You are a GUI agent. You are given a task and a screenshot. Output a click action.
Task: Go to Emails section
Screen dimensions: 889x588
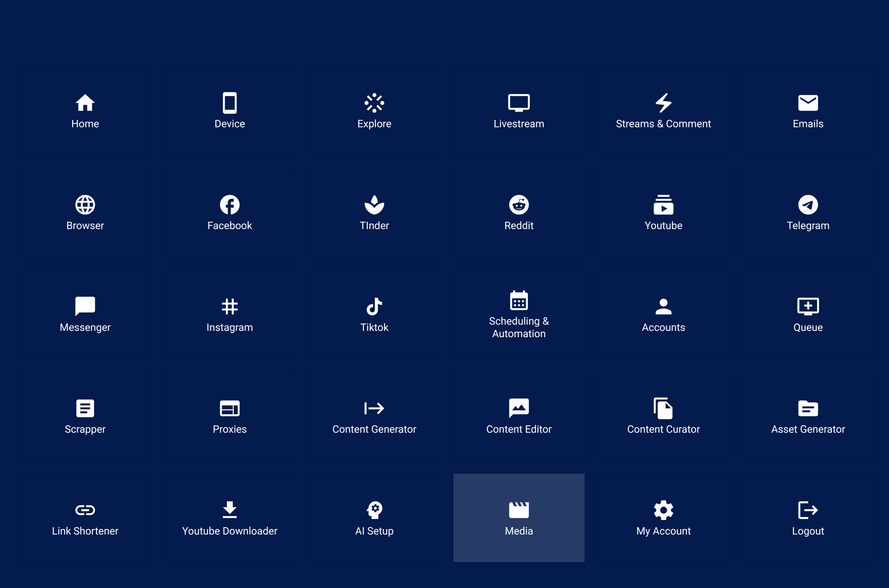[x=807, y=111]
